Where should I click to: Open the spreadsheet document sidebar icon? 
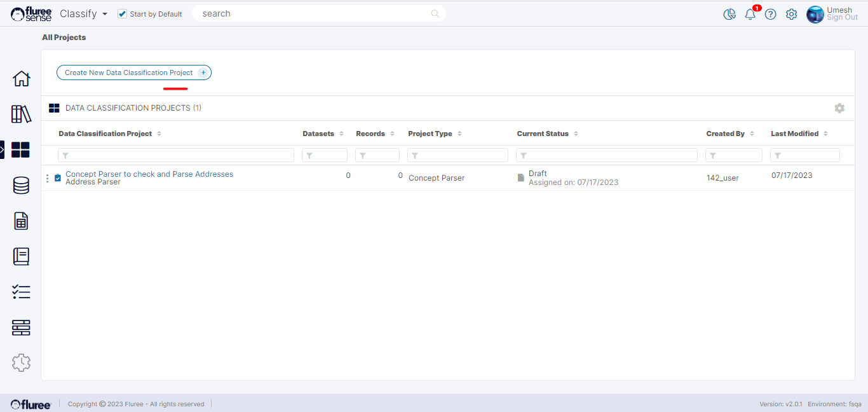click(21, 221)
